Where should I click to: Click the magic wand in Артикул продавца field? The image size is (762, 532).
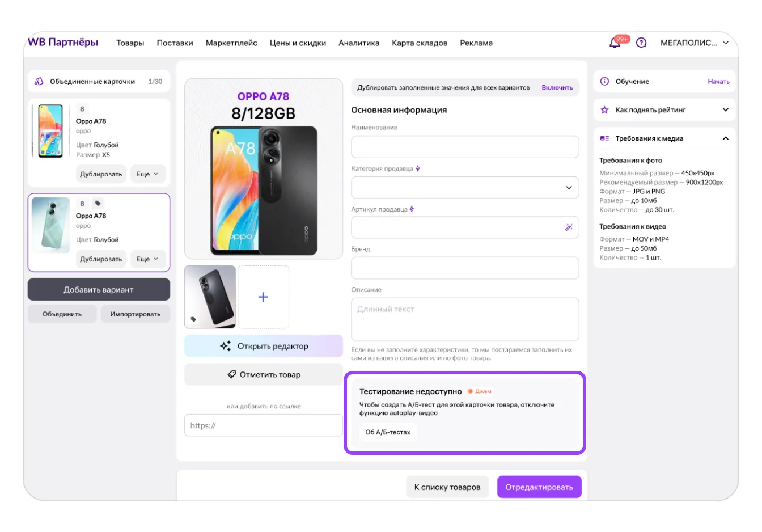point(569,227)
